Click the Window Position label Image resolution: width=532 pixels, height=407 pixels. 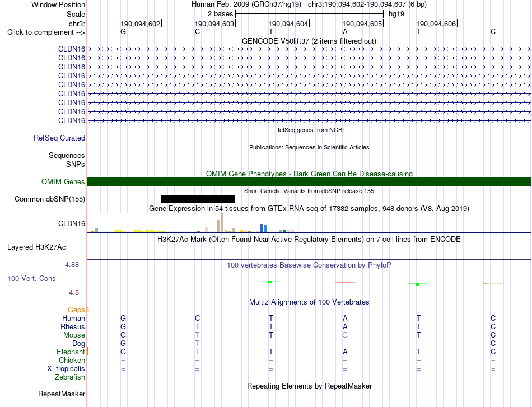[x=58, y=4]
